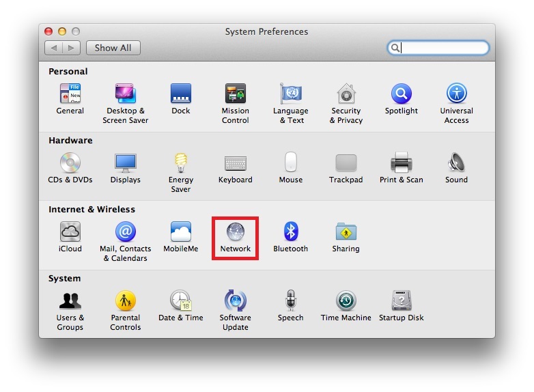Viewport: 534px width, 392px height.
Task: Open Parental Controls settings
Action: 125,301
